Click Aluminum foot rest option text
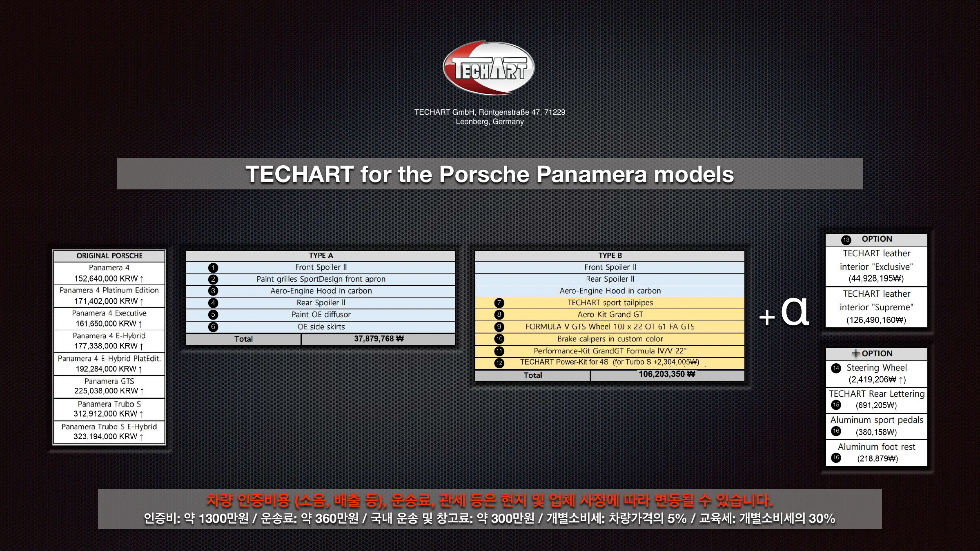 tap(876, 447)
